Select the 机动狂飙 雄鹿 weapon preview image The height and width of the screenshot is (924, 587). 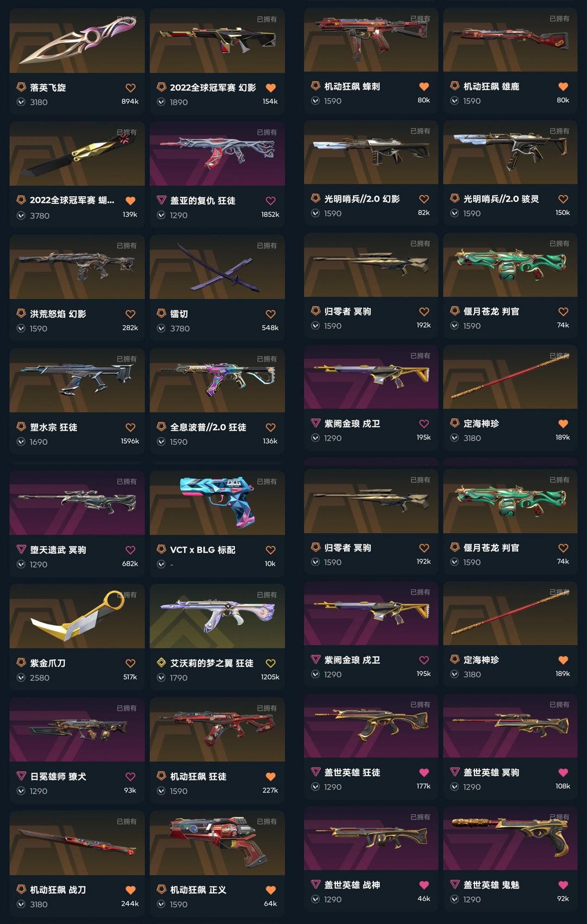pyautogui.click(x=510, y=40)
